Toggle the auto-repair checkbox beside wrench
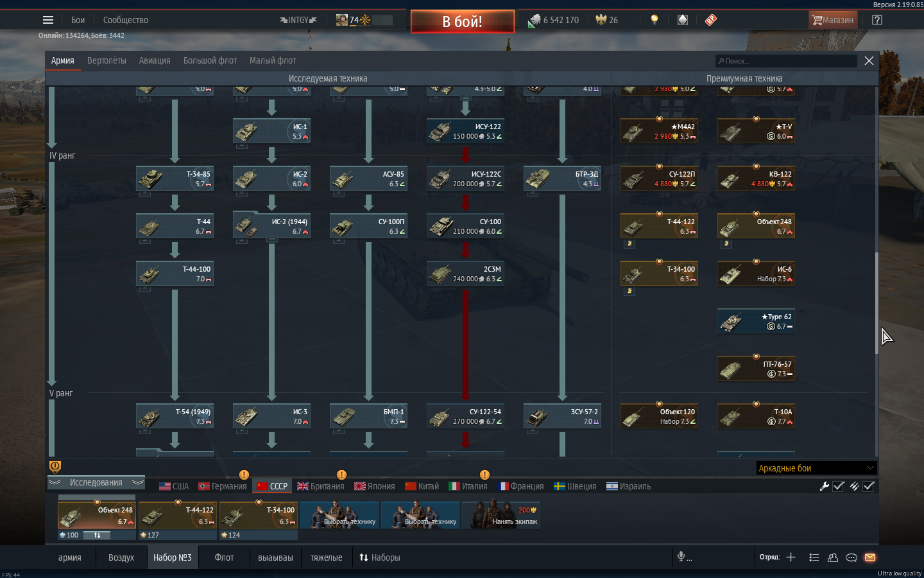This screenshot has width=924, height=578. pos(838,486)
